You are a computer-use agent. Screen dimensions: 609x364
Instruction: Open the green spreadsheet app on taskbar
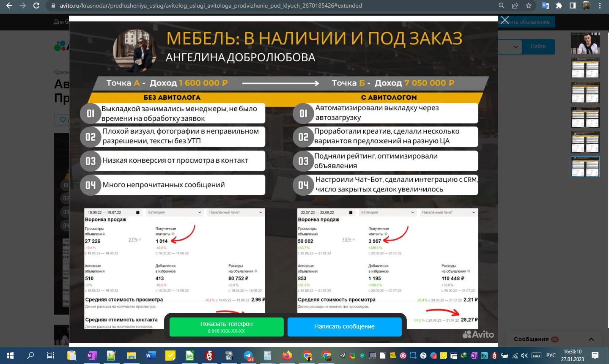click(190, 356)
